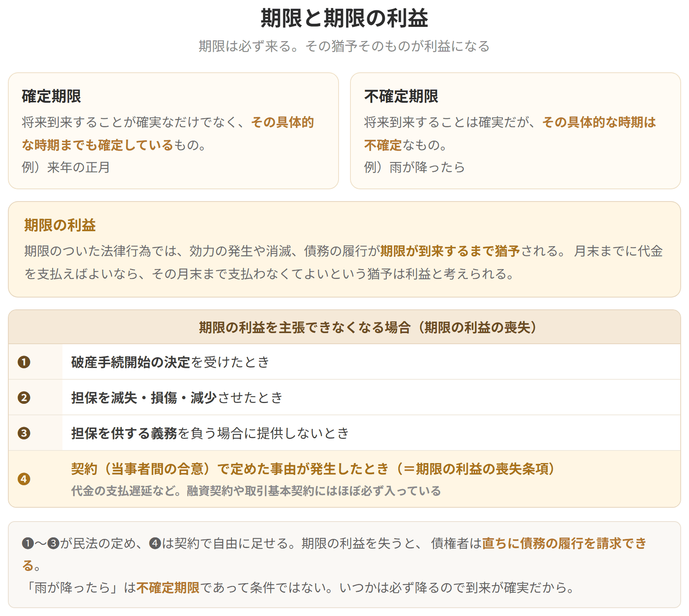Click highlighted phrase その具体的な時期は不確定

click(x=599, y=122)
